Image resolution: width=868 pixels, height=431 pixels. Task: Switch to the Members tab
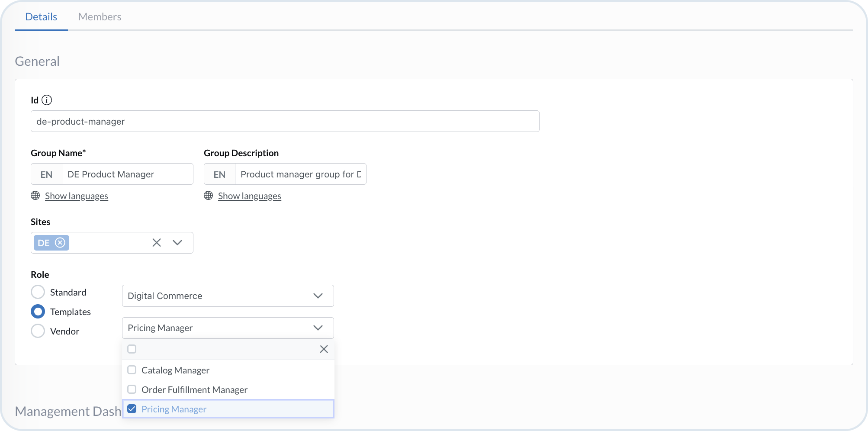[99, 16]
